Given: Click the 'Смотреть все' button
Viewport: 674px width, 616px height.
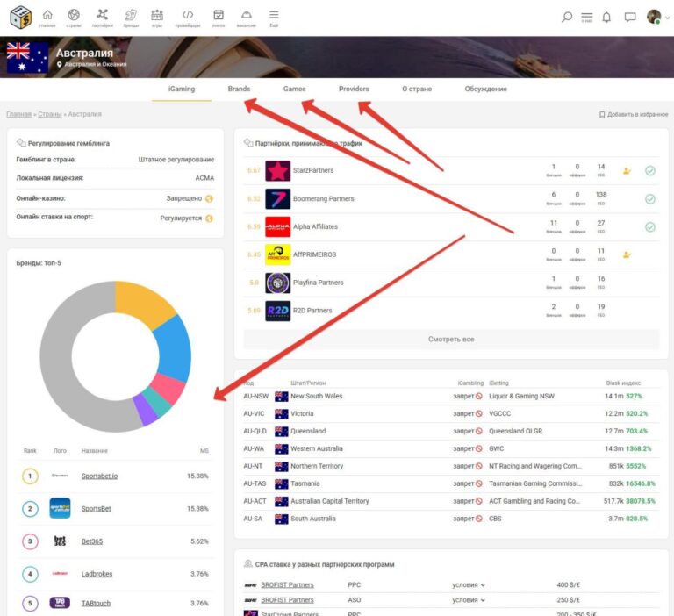Looking at the screenshot, I should [x=451, y=339].
